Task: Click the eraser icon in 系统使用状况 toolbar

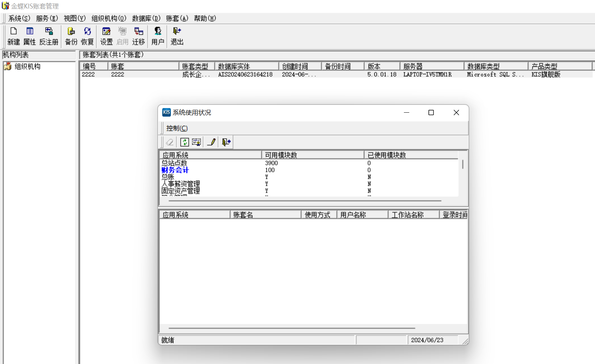Action: click(x=170, y=142)
